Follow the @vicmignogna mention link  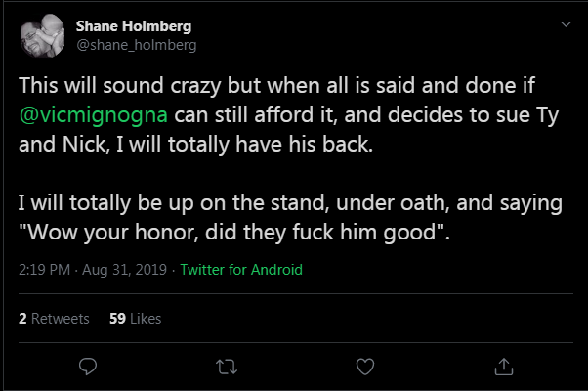(x=94, y=114)
